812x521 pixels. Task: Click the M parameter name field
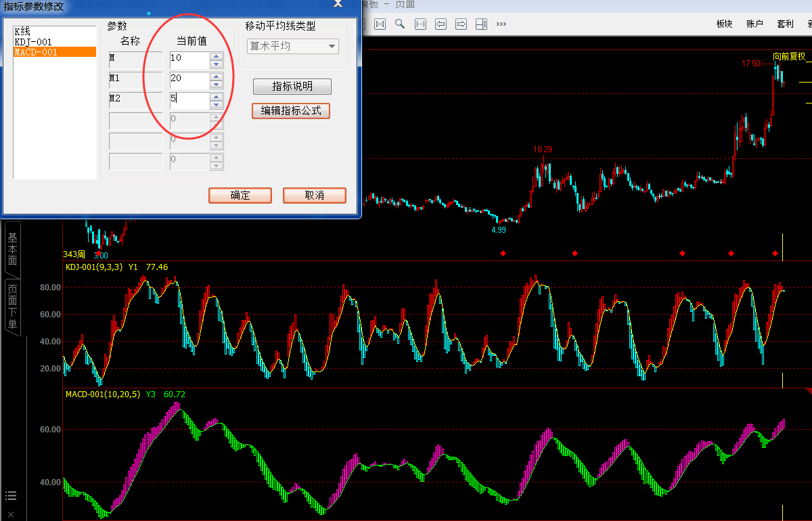(x=135, y=60)
